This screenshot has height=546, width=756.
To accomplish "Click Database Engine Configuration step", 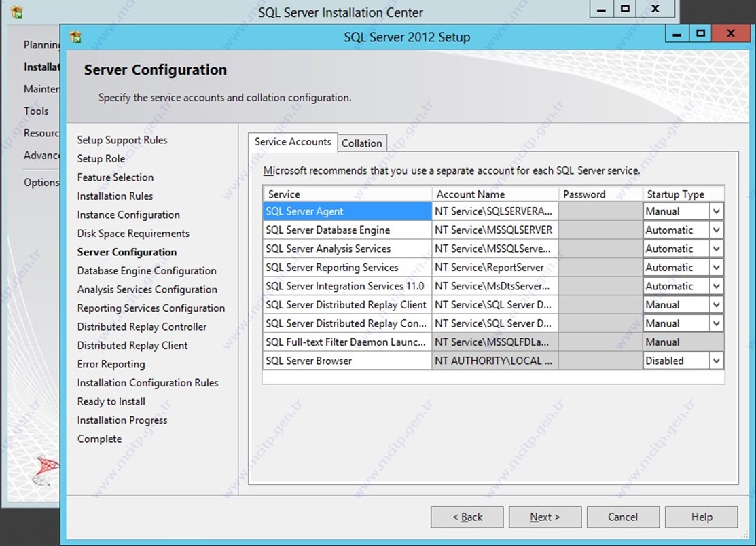I will tap(147, 271).
